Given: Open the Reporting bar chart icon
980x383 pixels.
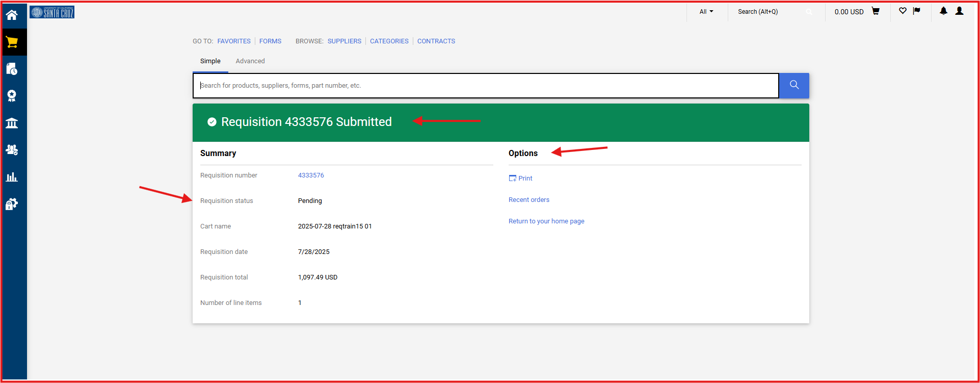Looking at the screenshot, I should [x=12, y=177].
